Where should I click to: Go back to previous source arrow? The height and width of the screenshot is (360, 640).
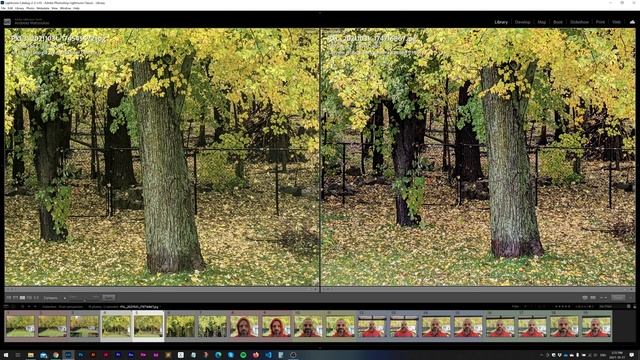pos(29,306)
